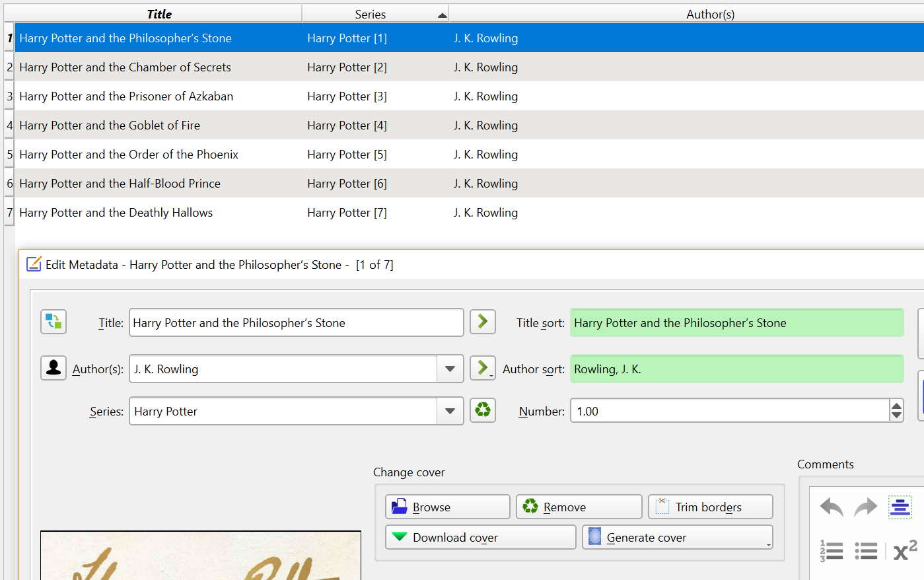
Task: Apply superscript formatting in Comments
Action: click(x=905, y=550)
